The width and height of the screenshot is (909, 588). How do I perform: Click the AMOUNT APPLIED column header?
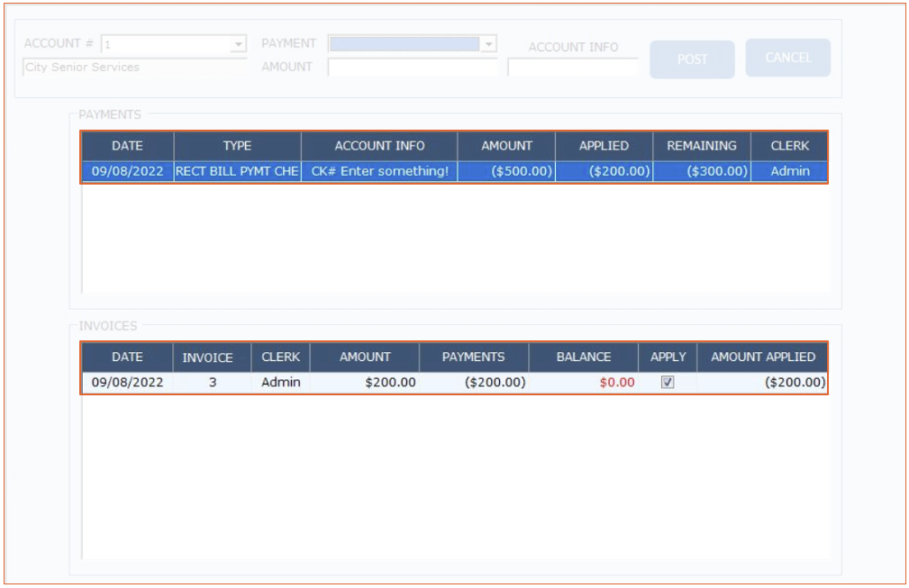762,357
